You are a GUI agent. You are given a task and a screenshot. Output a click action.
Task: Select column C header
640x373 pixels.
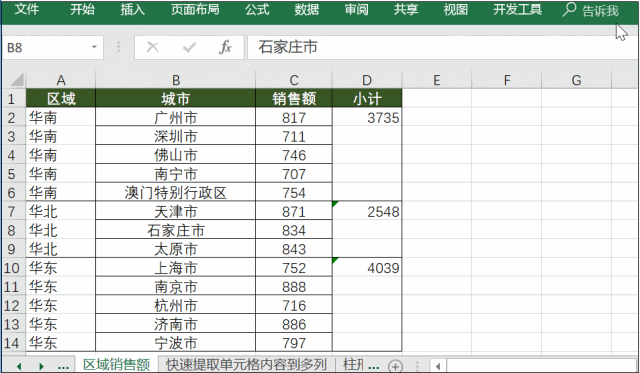click(294, 80)
